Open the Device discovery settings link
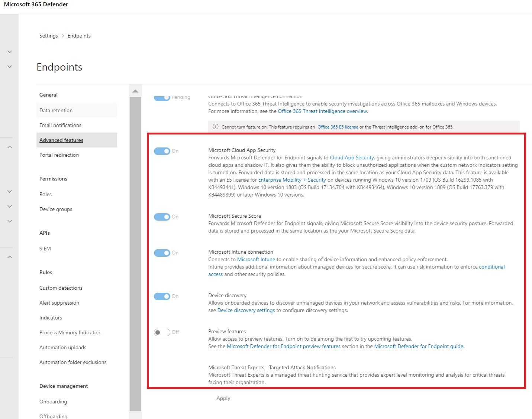 [x=246, y=310]
